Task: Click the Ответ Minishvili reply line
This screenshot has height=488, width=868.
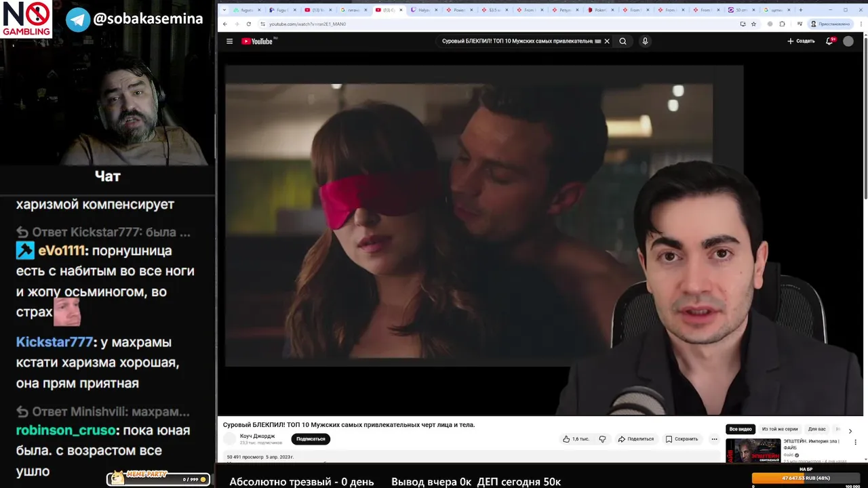Action: (103, 411)
